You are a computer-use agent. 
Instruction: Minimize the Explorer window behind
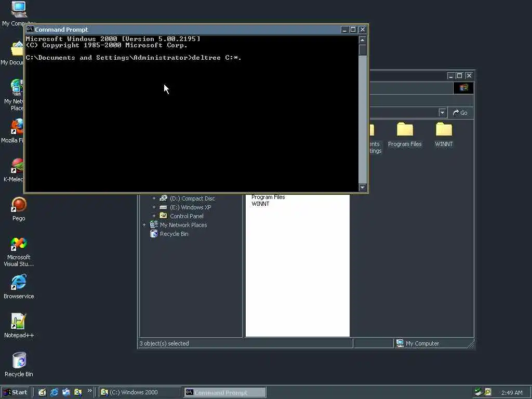coord(450,76)
